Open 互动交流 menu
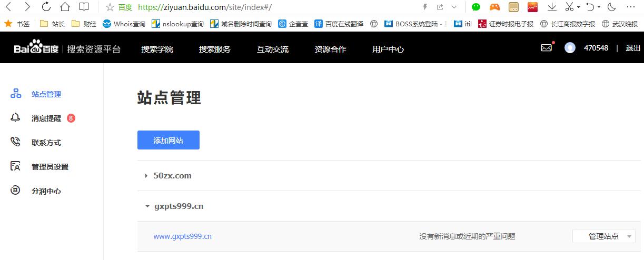644x260 pixels. tap(273, 49)
